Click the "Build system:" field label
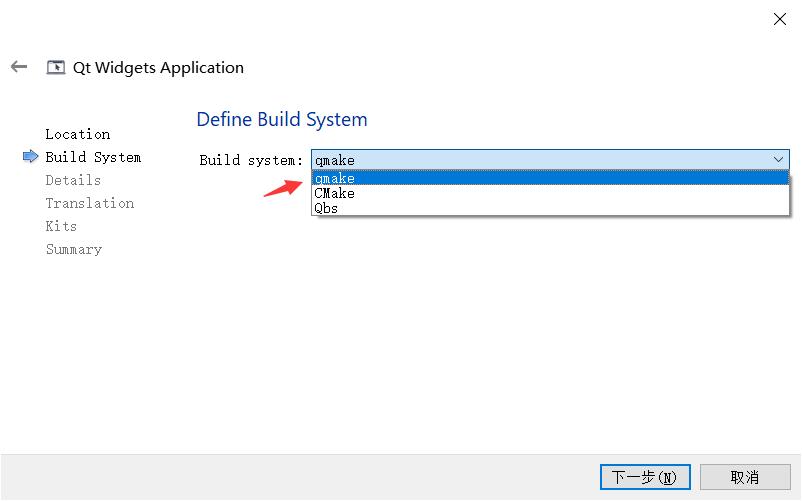Screen dimensions: 802x501 point(251,160)
